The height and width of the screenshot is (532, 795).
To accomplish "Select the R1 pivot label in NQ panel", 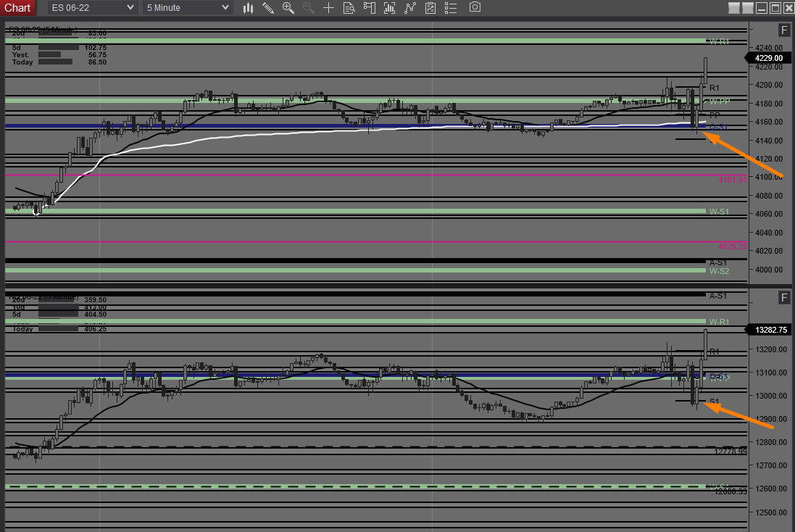I will [714, 352].
